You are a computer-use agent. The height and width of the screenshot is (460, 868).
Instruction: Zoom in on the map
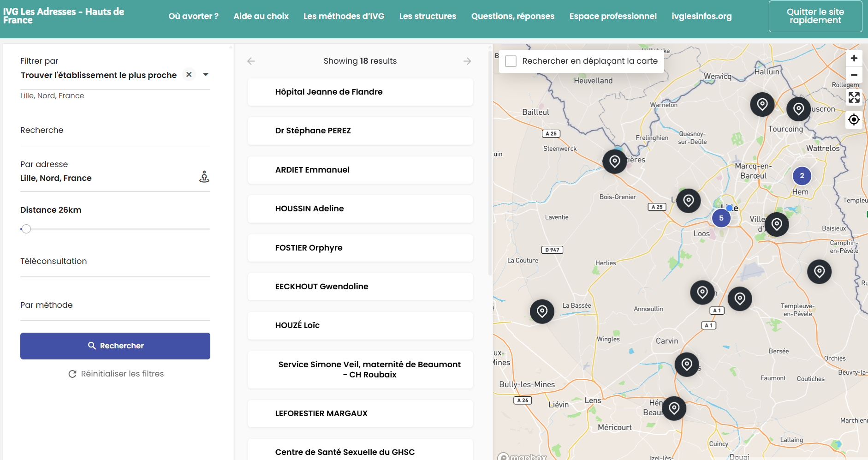pyautogui.click(x=854, y=58)
